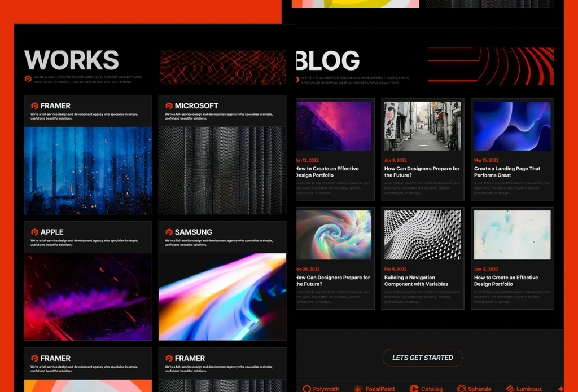
Task: Click the excerpt under the 'Create a Landing Page' post
Action: [x=511, y=188]
